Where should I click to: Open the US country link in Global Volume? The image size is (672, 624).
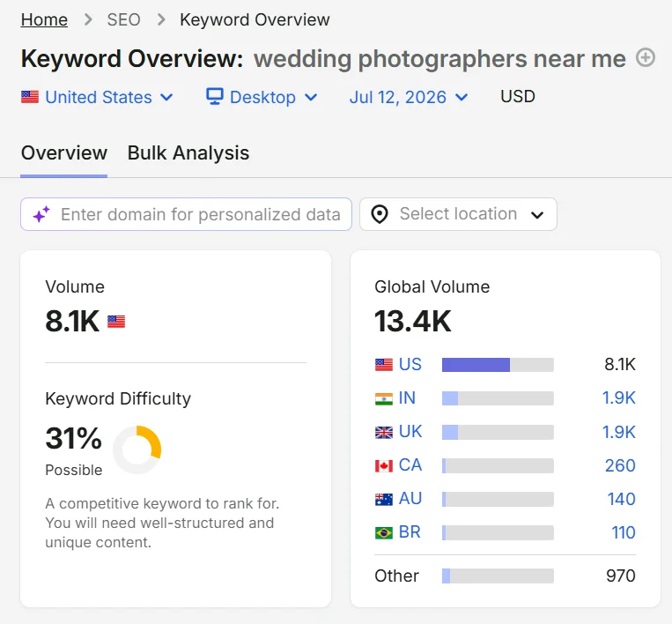pyautogui.click(x=410, y=364)
